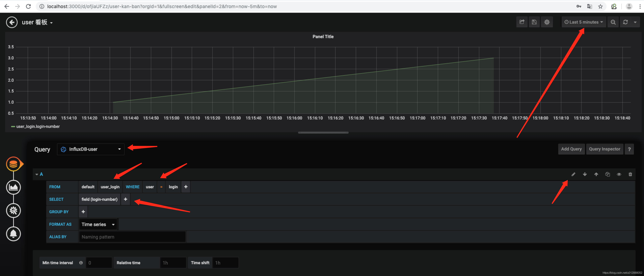644x276 pixels.
Task: Change the login tag value
Action: point(173,187)
